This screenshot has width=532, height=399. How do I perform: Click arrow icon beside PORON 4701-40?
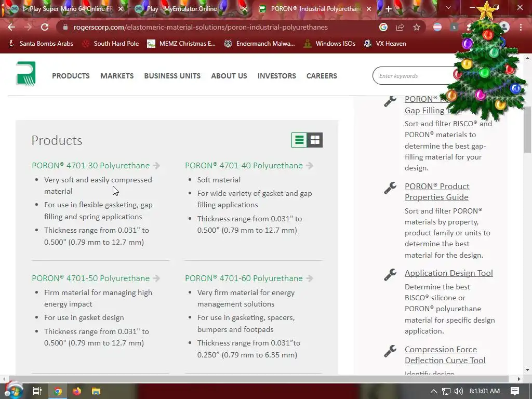point(310,166)
